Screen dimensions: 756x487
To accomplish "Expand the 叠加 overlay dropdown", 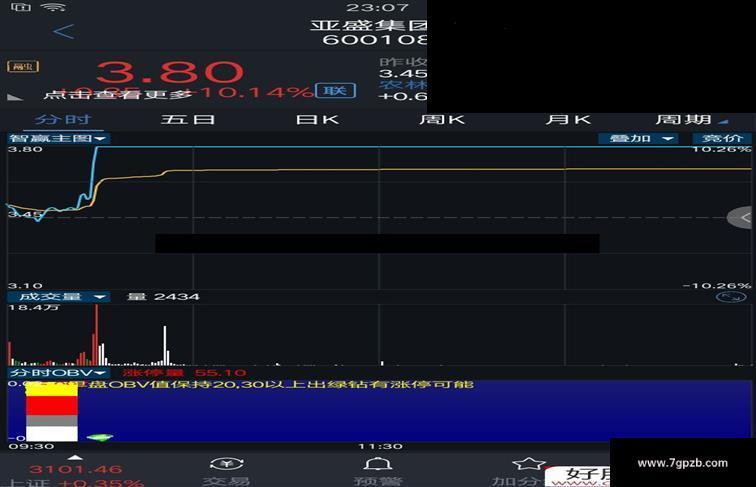I will click(638, 138).
